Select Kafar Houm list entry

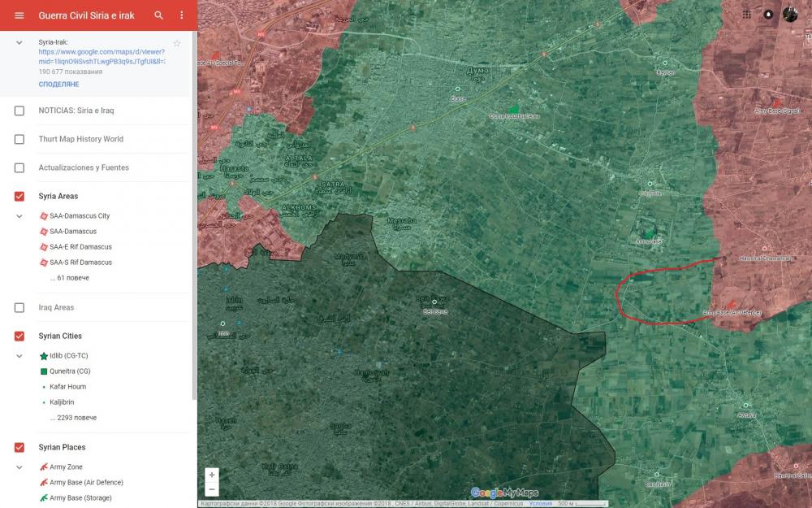tap(68, 387)
